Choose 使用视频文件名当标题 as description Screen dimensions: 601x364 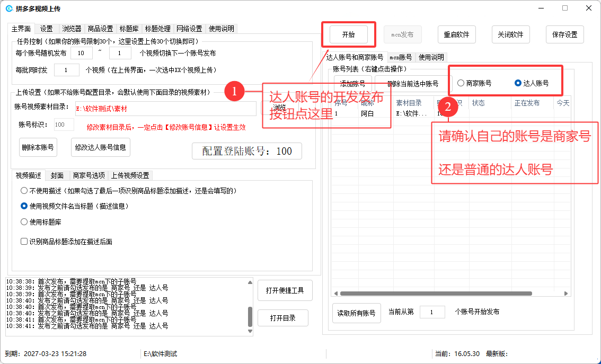pyautogui.click(x=75, y=206)
